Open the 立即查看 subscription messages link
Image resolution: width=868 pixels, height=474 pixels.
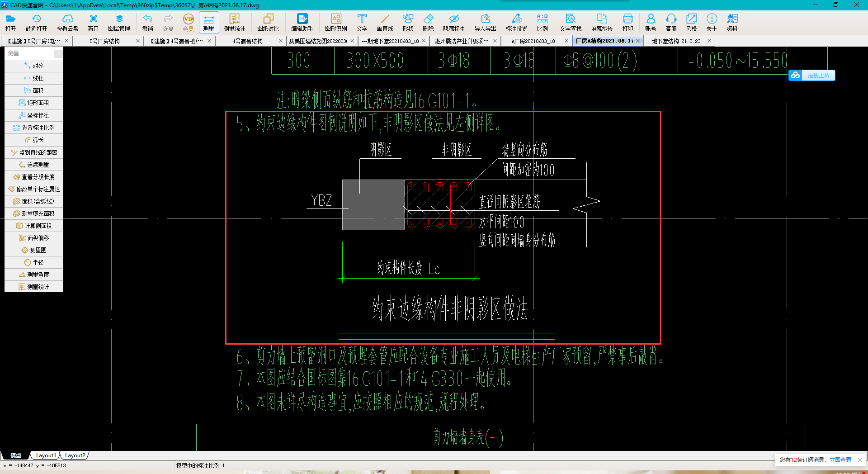[840, 460]
